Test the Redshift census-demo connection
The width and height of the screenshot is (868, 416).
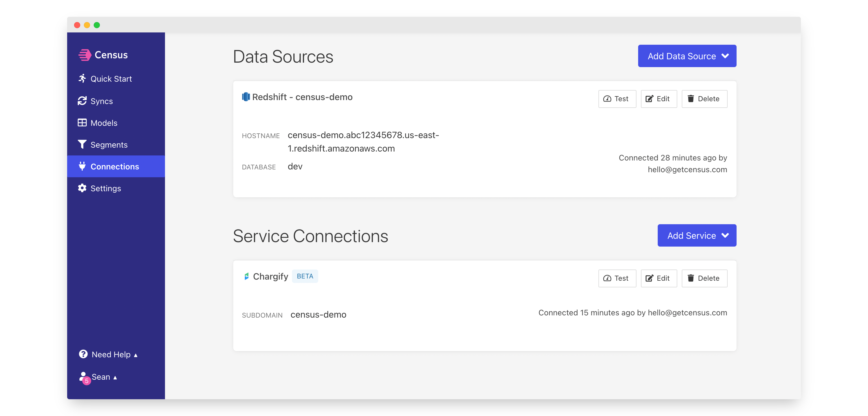(617, 99)
